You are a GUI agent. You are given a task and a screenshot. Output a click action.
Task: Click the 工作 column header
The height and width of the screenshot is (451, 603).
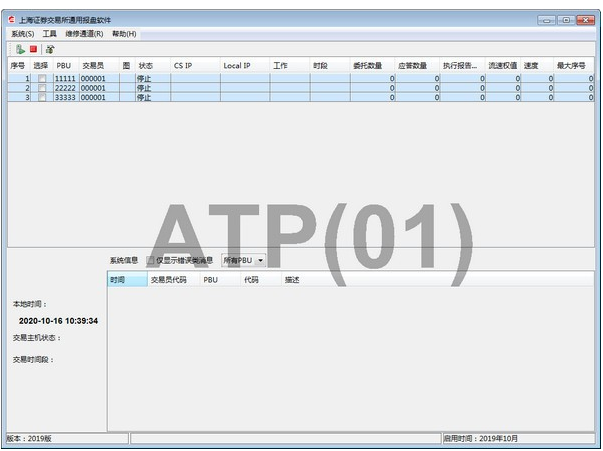click(x=290, y=66)
